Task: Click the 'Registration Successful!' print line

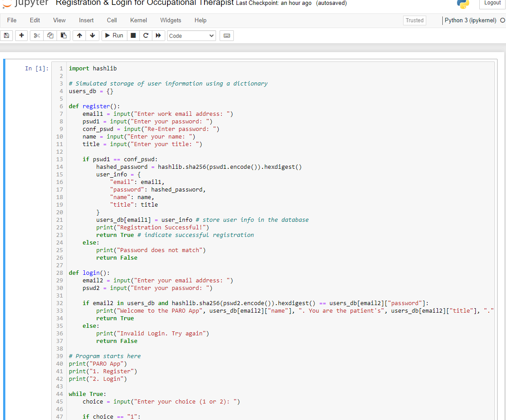Action: (x=153, y=228)
